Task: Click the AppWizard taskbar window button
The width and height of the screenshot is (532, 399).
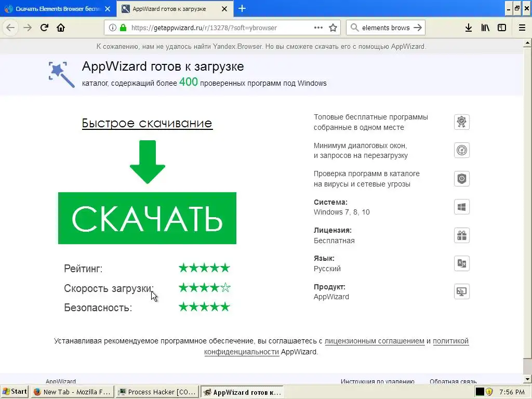Action: click(242, 392)
